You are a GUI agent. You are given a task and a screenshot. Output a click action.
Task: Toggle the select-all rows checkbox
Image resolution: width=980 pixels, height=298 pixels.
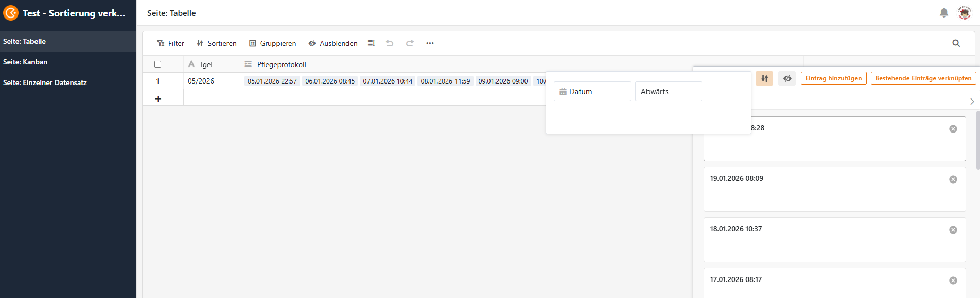158,64
